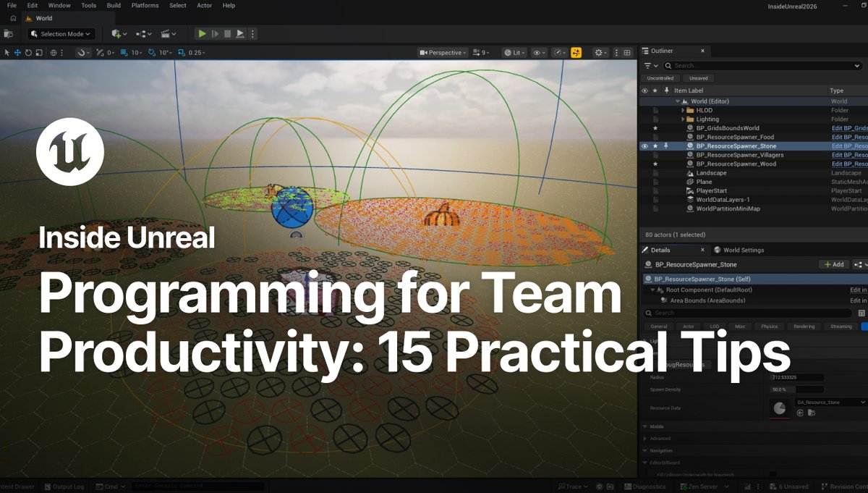The image size is (868, 493).
Task: Toggle scale snapping icon
Action: (x=182, y=53)
